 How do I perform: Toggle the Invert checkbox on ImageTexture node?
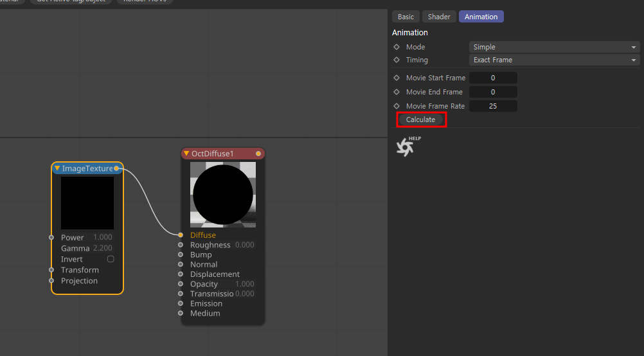(111, 259)
